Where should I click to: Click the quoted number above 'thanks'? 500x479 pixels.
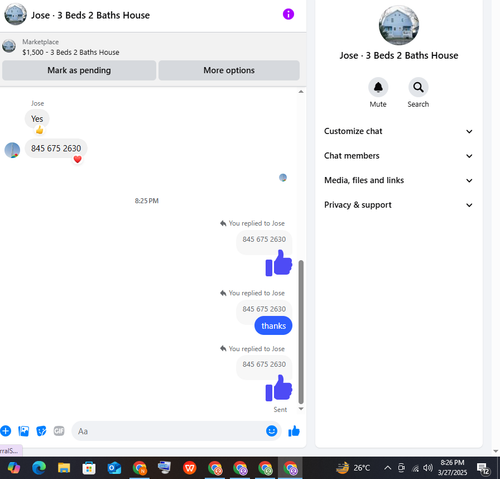264,309
